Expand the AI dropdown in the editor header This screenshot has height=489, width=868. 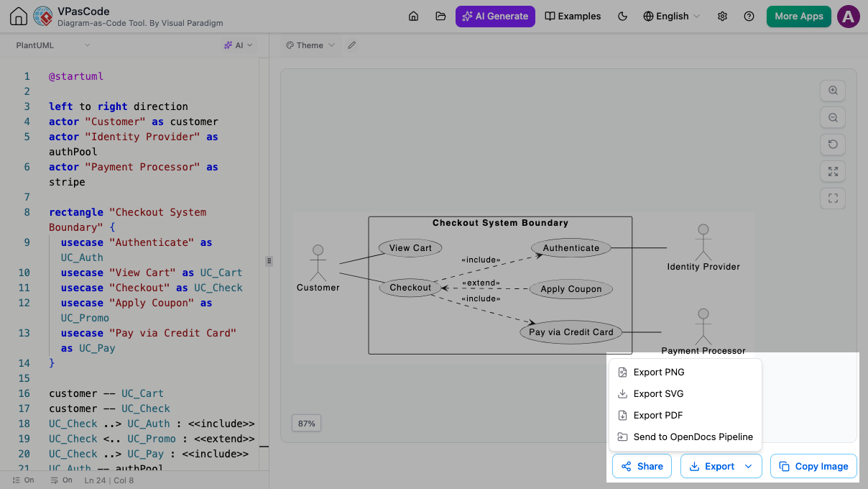click(x=239, y=45)
